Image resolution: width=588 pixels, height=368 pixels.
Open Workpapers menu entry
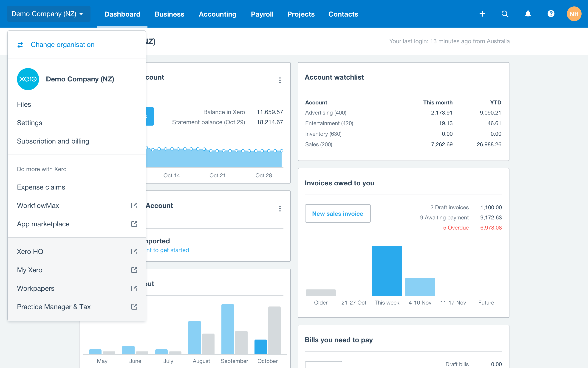(76, 288)
